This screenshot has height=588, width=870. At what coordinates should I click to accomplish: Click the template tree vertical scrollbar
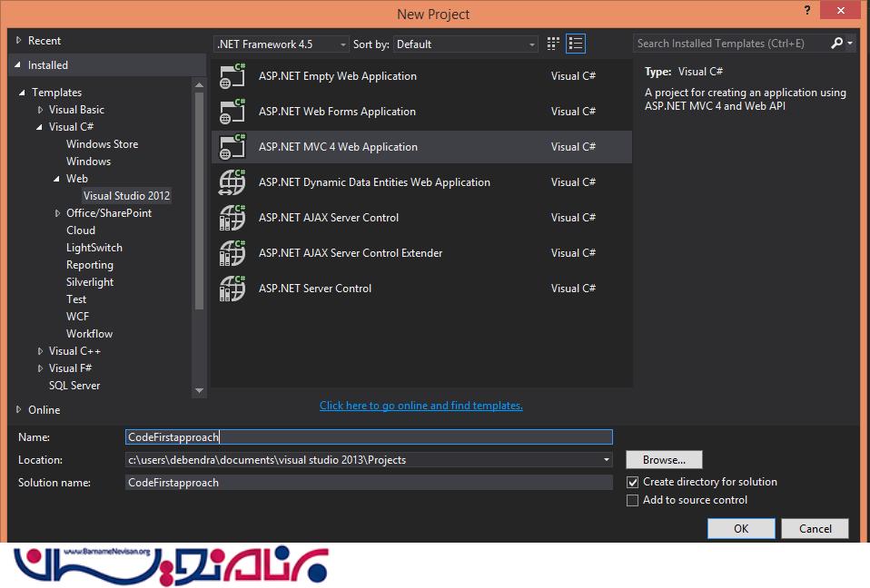tap(199, 200)
